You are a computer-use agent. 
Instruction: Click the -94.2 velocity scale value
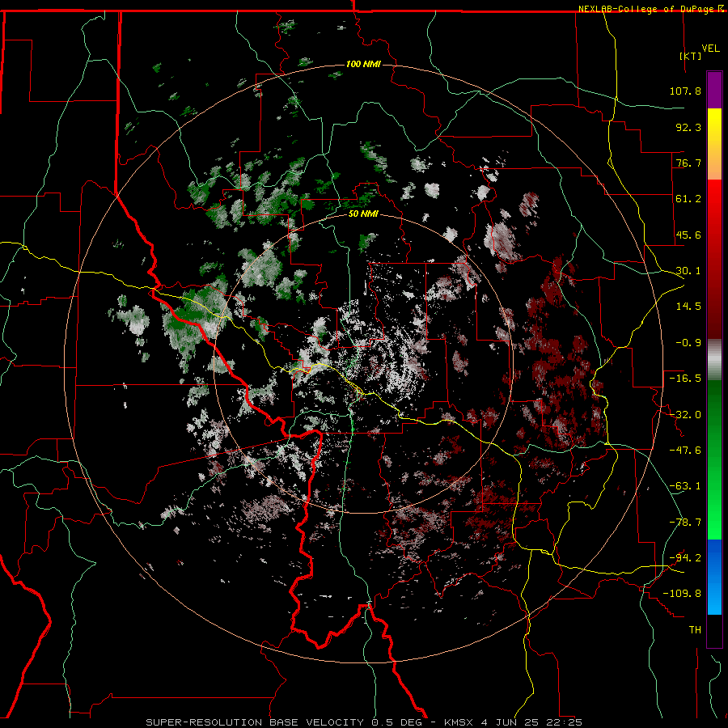(x=685, y=558)
